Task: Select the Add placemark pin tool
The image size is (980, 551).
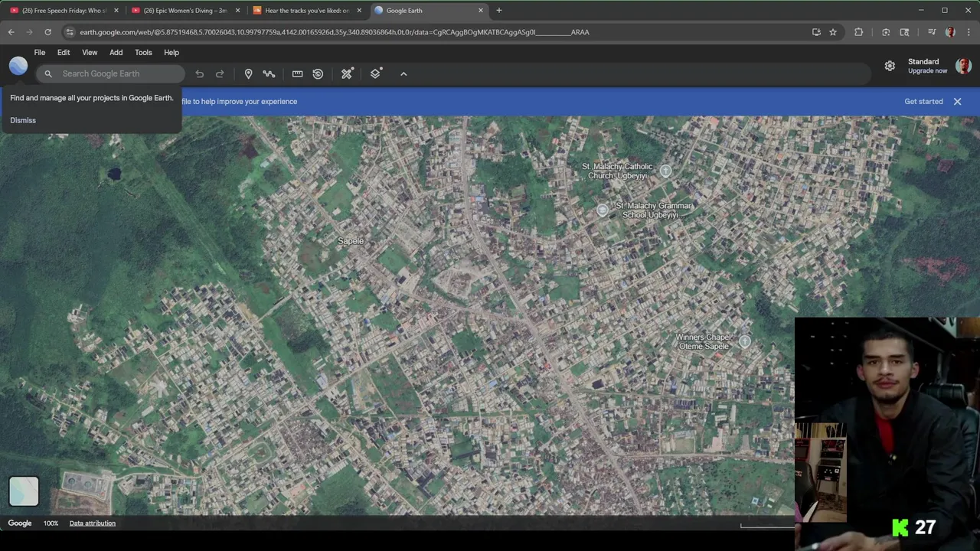Action: (x=248, y=73)
